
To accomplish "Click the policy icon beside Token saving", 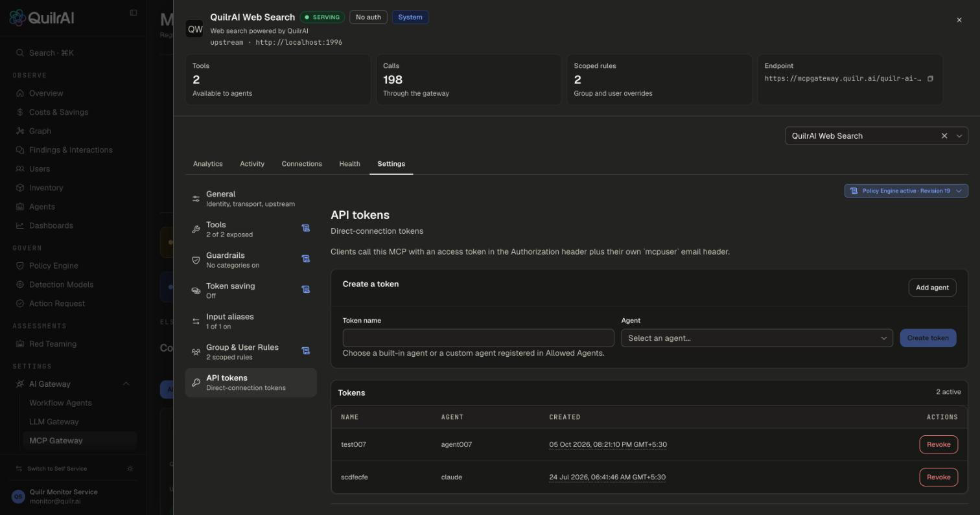I will click(x=305, y=289).
